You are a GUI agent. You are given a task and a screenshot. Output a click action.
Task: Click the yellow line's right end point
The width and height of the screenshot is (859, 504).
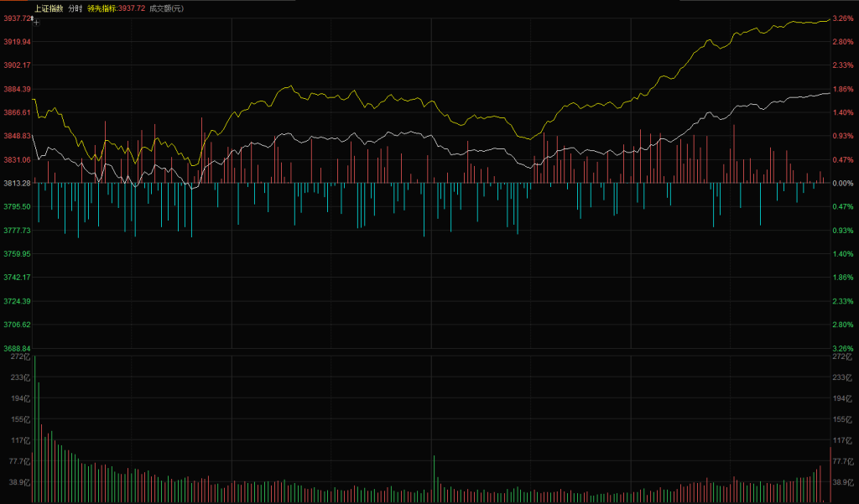(829, 18)
